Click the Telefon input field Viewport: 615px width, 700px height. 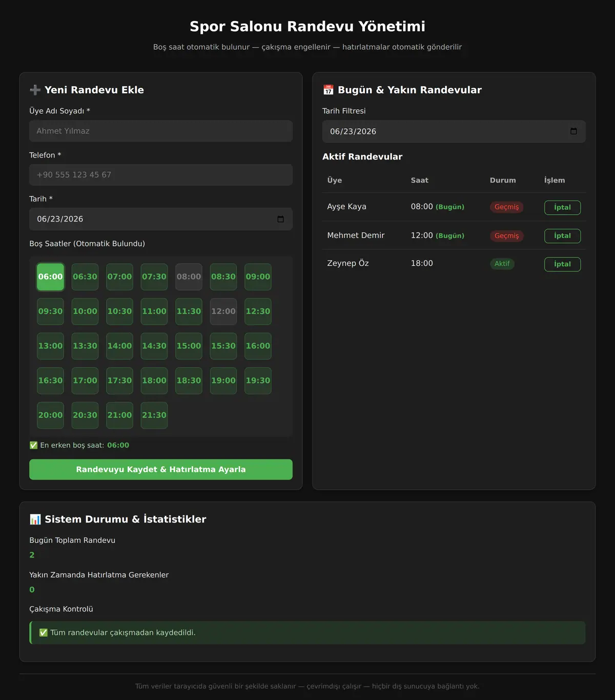(161, 175)
